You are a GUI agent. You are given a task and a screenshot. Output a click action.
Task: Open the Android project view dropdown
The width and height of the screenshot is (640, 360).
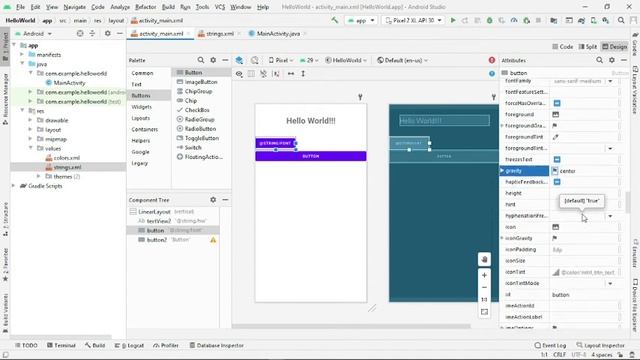(33, 33)
